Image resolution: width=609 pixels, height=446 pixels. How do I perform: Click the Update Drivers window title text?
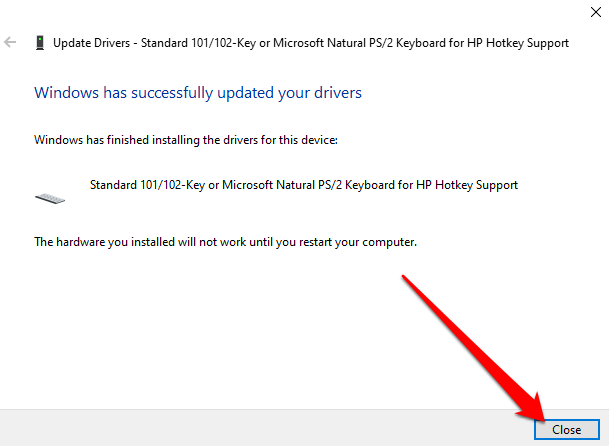pyautogui.click(x=310, y=43)
